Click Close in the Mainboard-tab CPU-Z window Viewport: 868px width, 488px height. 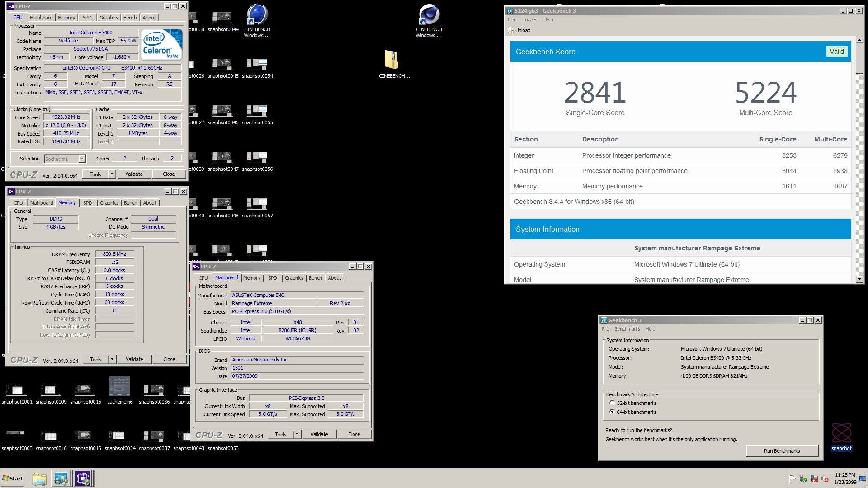(354, 434)
